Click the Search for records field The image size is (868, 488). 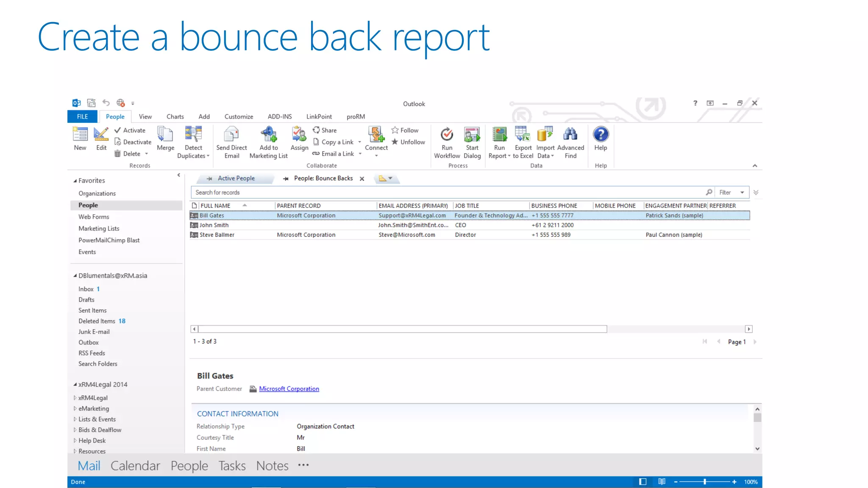(x=448, y=192)
